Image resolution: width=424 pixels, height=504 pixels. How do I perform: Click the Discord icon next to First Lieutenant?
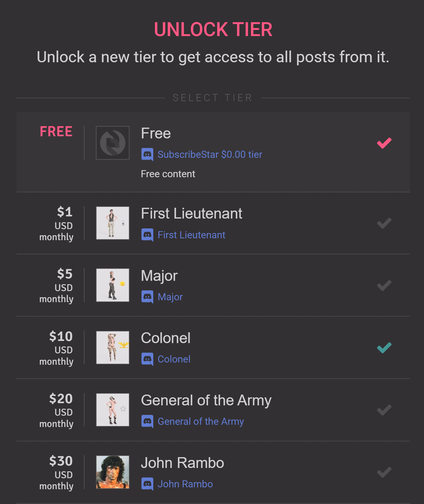(x=147, y=235)
